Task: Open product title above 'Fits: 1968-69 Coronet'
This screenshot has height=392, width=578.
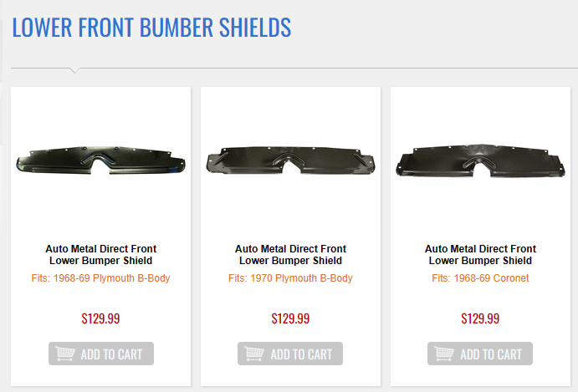Action: coord(480,255)
